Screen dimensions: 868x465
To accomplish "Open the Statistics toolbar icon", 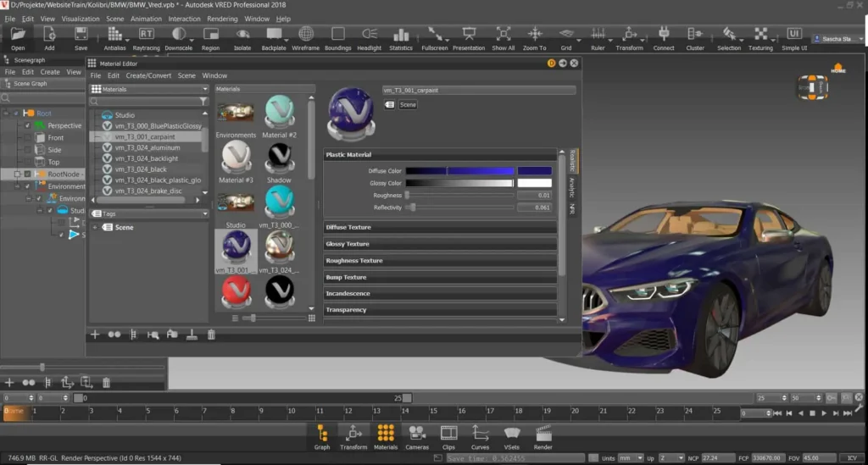I will (401, 34).
